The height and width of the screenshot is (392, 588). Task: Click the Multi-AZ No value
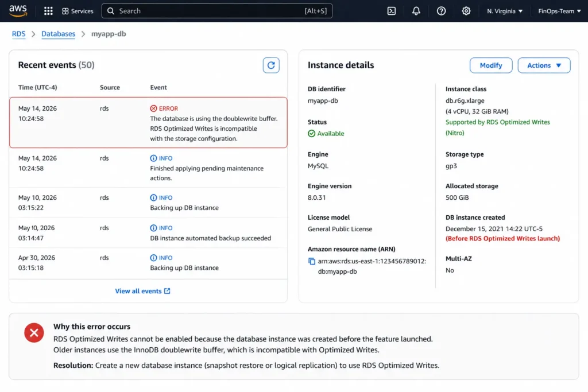(x=450, y=270)
